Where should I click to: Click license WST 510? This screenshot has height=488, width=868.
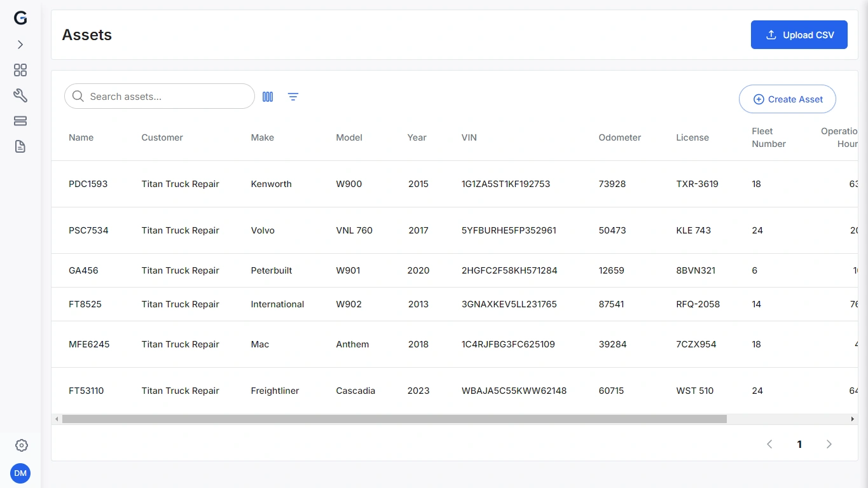(695, 391)
